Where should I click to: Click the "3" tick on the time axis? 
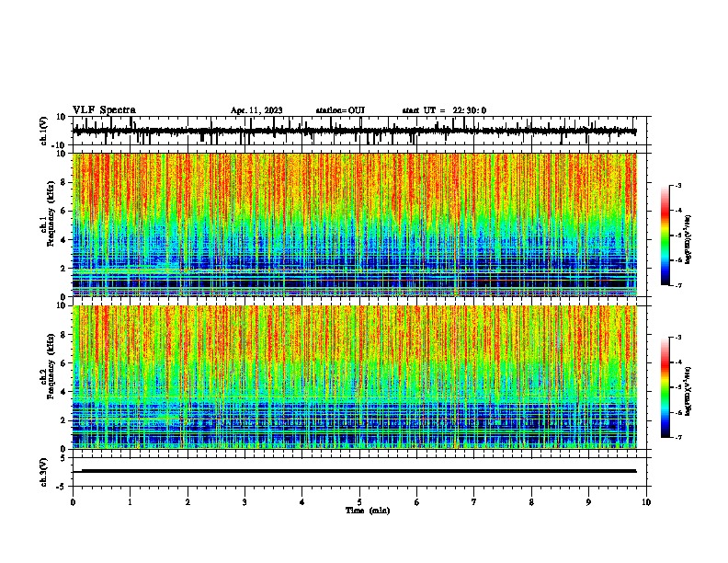point(245,502)
